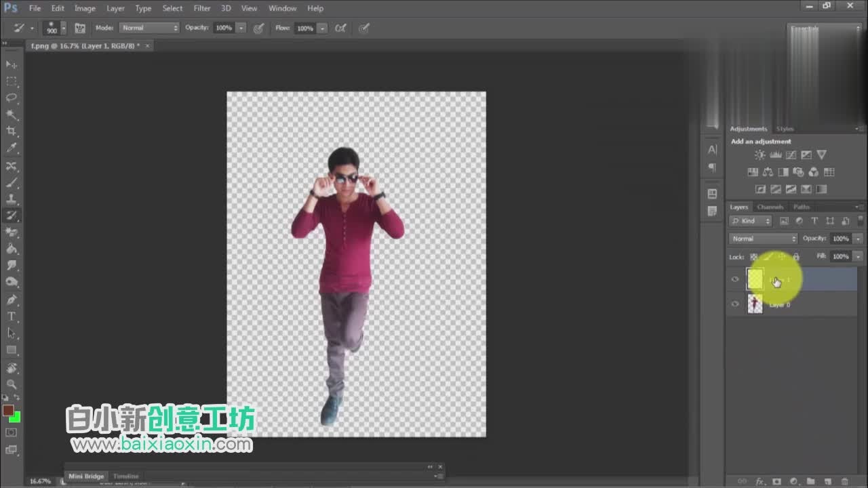Select the Eraser tool

coord(12,232)
